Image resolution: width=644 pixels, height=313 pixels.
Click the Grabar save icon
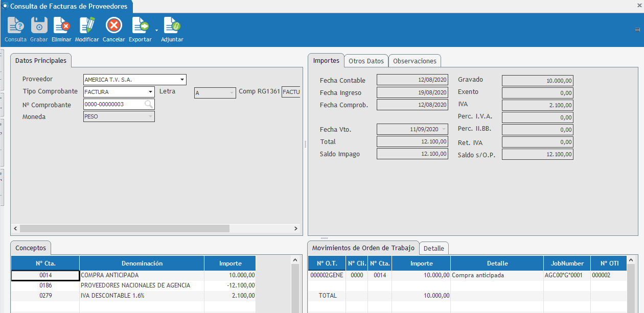39,26
